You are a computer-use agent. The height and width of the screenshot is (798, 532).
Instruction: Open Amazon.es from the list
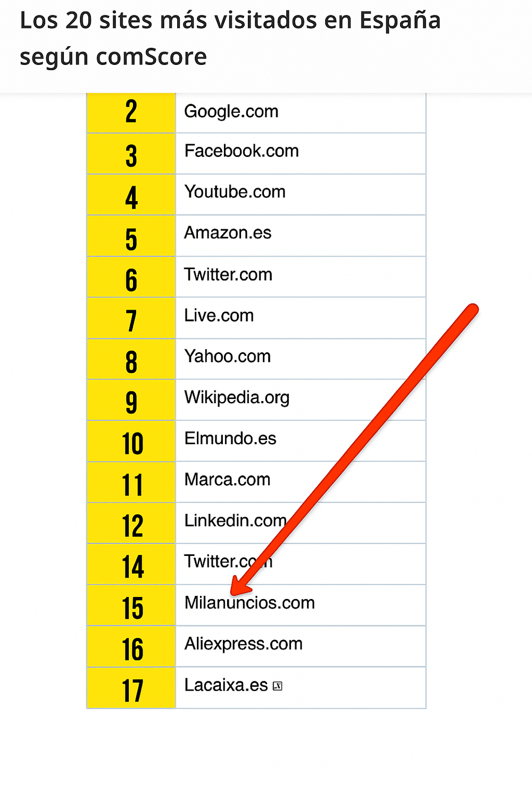coord(228,233)
